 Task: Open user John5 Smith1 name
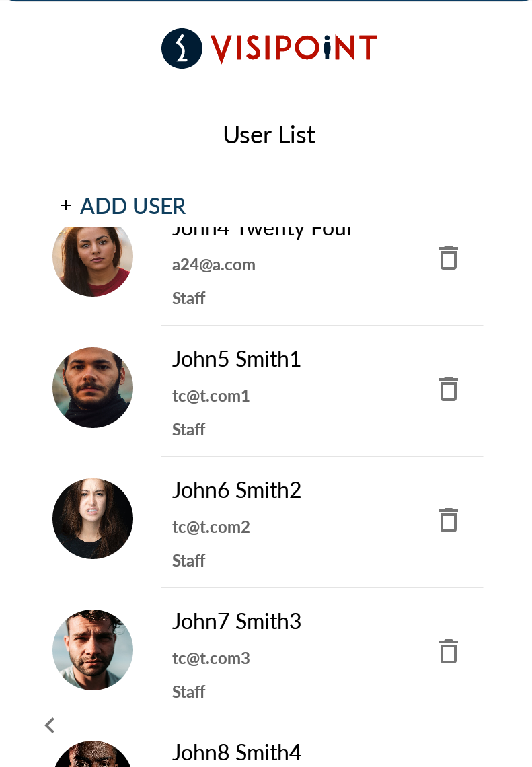point(236,359)
